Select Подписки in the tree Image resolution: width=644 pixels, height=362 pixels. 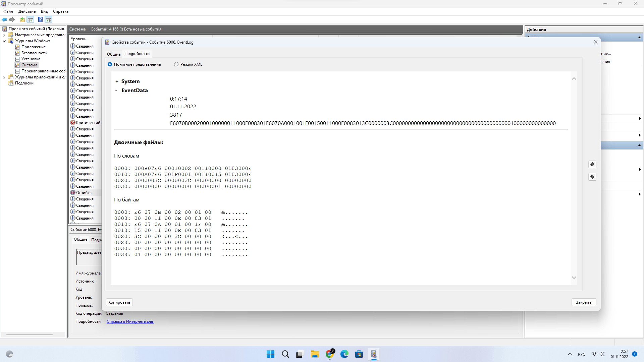(x=24, y=83)
